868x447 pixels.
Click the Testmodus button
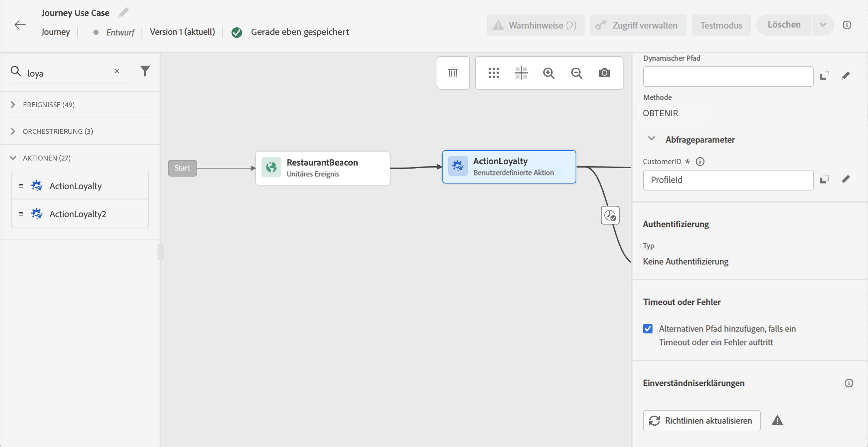tap(721, 25)
